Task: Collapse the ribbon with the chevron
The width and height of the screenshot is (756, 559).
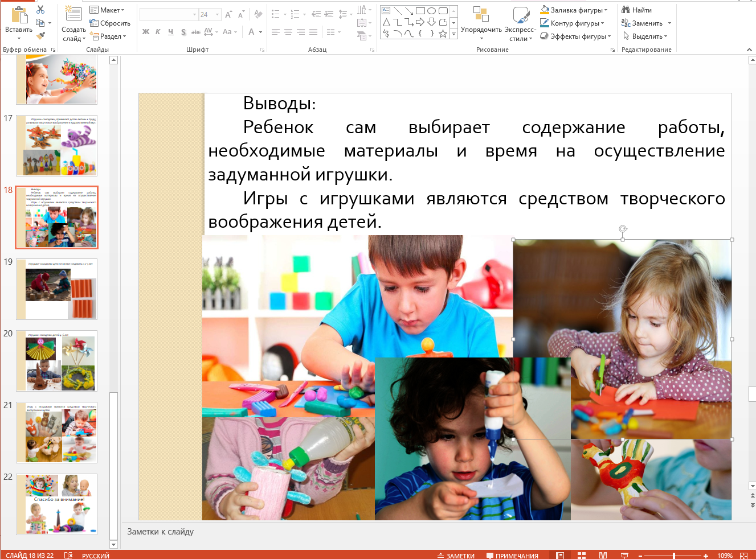Action: pos(749,50)
